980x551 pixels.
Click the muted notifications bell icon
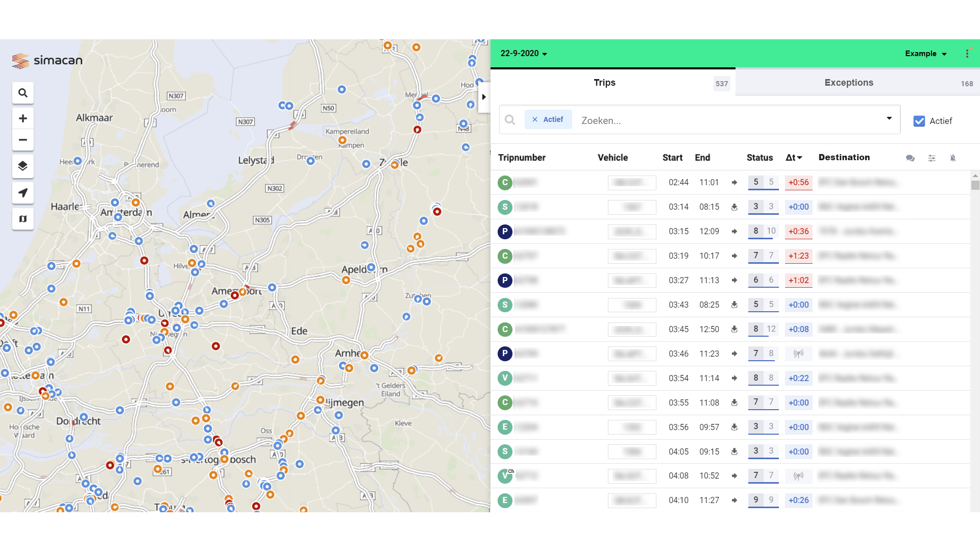tap(953, 158)
